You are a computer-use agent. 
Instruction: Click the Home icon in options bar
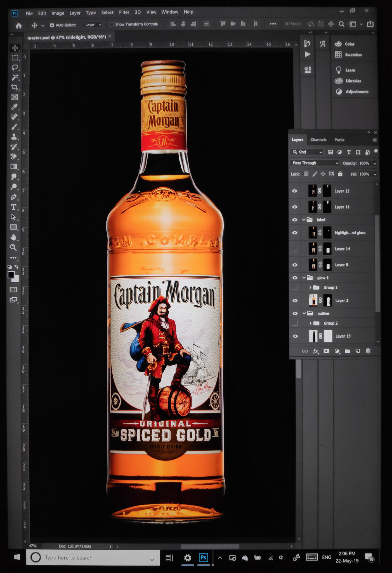[x=19, y=26]
